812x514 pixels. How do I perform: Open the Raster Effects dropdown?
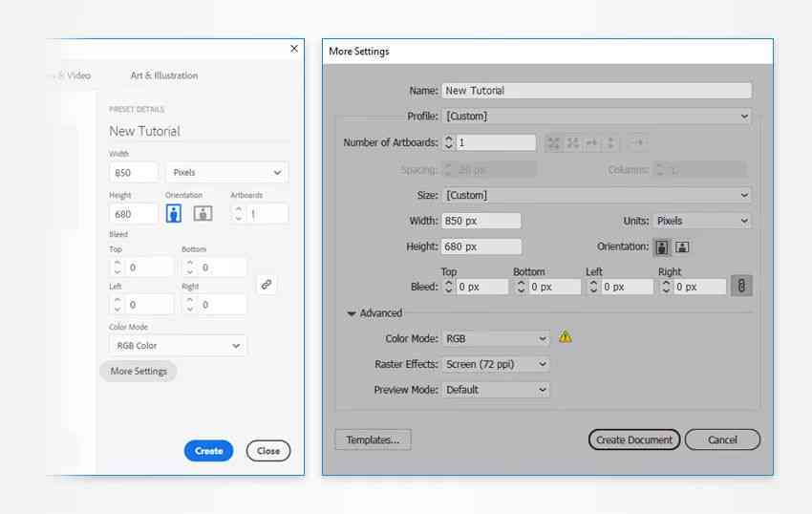point(495,364)
